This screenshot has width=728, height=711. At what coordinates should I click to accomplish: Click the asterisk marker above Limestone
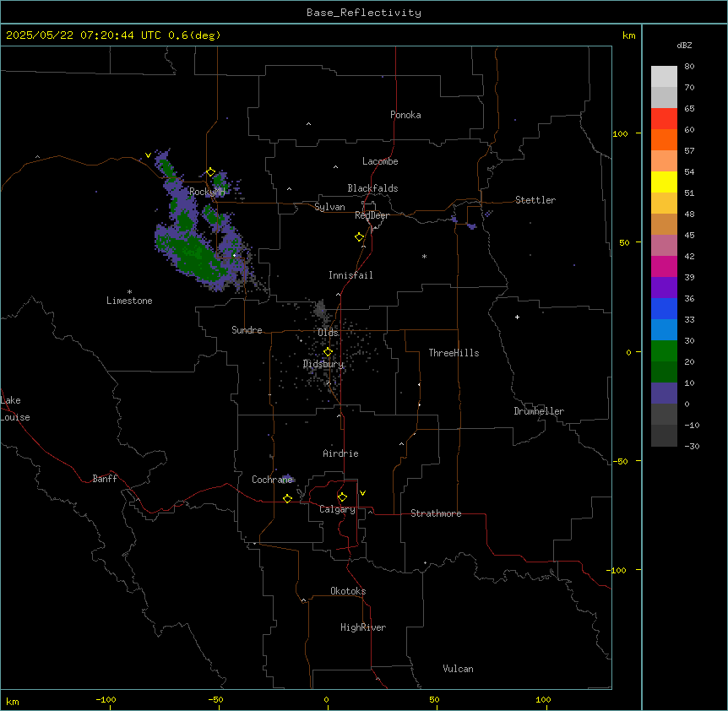(x=129, y=292)
